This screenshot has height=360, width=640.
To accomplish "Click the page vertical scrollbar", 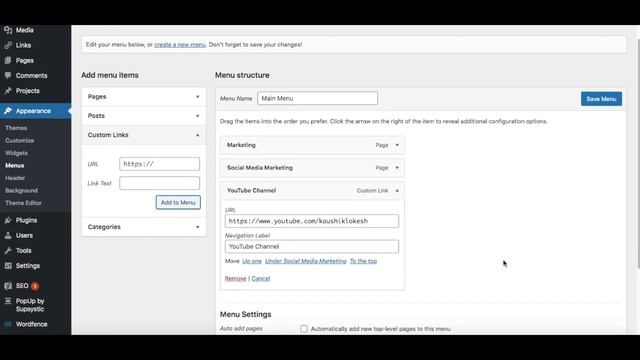I will pyautogui.click(x=638, y=153).
